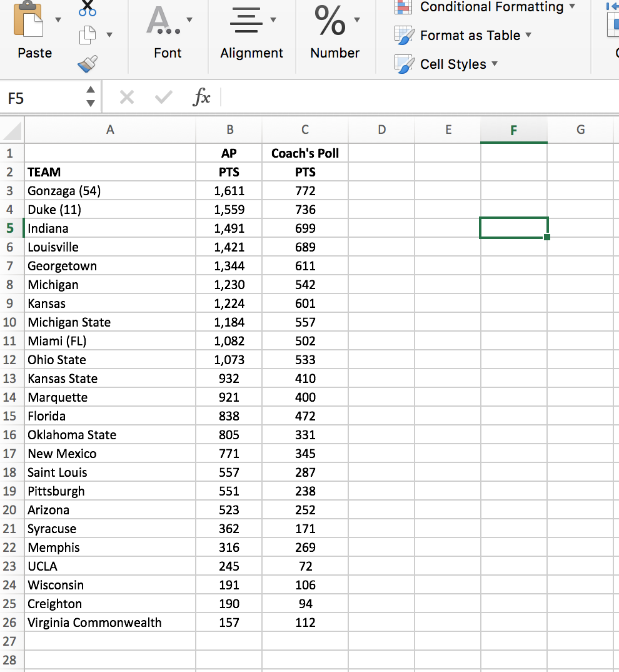This screenshot has height=672, width=619.
Task: Select column A header
Action: (110, 130)
